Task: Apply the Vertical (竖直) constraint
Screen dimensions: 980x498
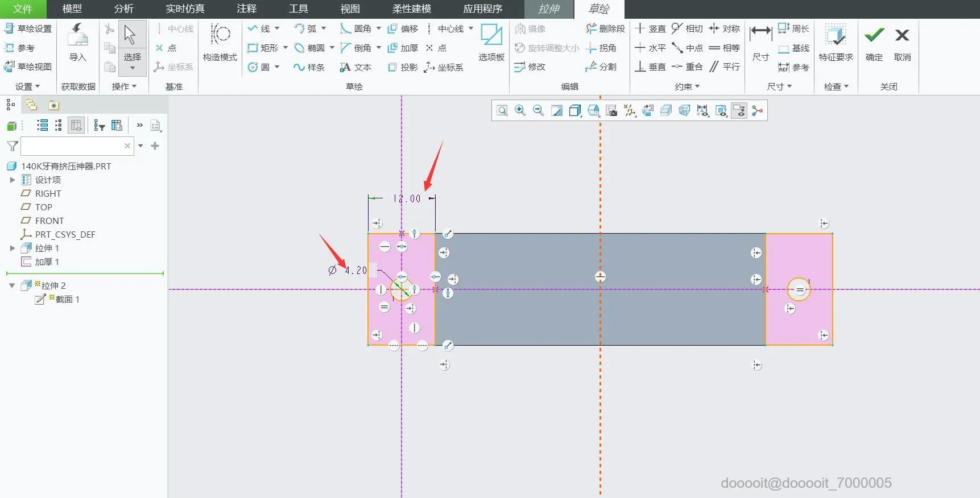Action: [x=650, y=28]
